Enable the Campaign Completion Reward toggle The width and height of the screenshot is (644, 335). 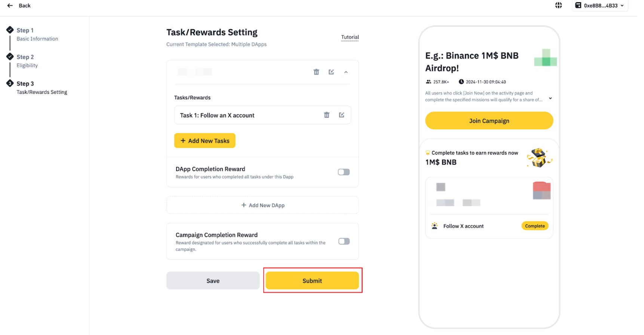point(344,242)
